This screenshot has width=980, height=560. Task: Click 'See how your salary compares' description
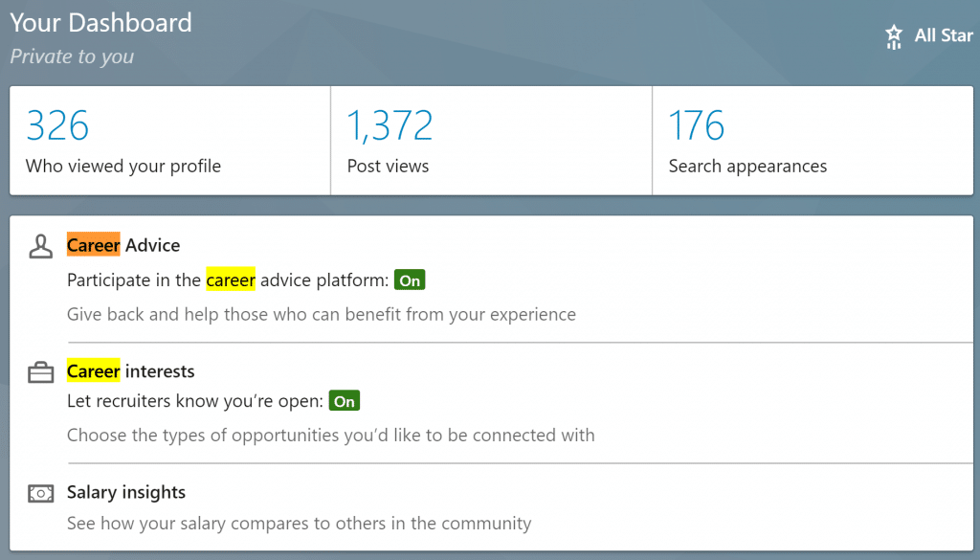tap(299, 524)
